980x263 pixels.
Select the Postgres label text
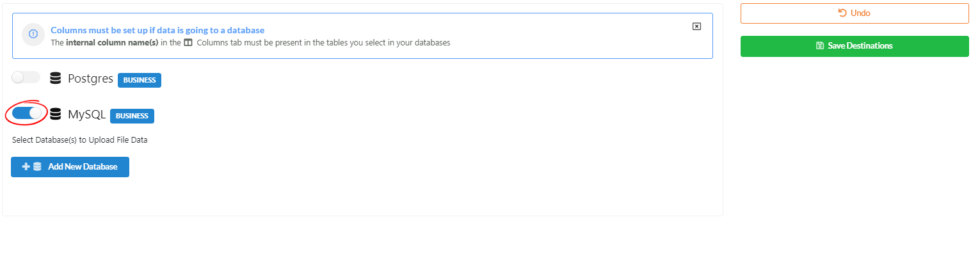click(x=90, y=79)
